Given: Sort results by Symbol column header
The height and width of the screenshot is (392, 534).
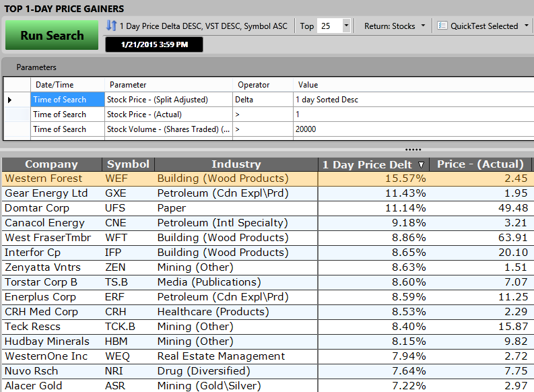Looking at the screenshot, I should click(128, 164).
